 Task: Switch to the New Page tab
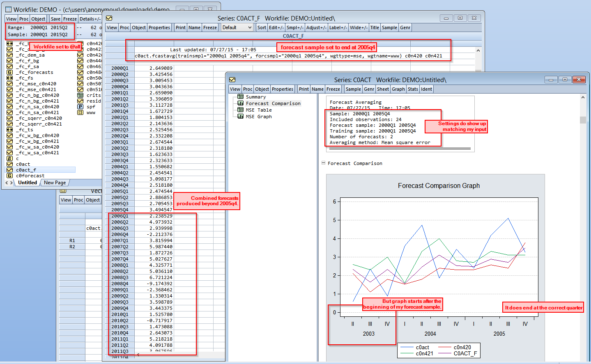[55, 183]
